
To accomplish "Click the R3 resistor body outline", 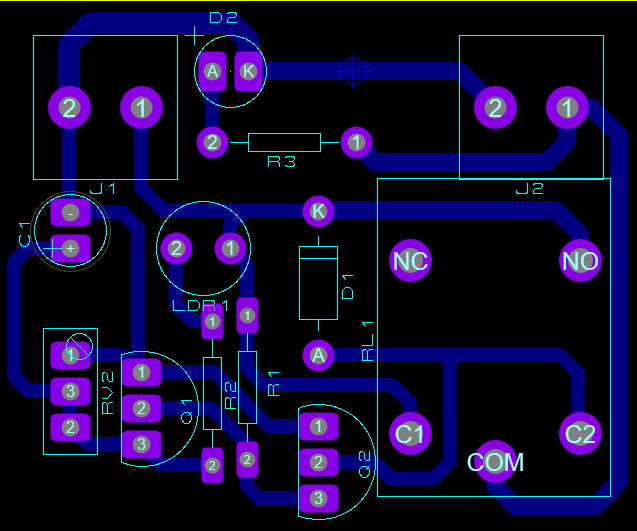I will pos(284,143).
